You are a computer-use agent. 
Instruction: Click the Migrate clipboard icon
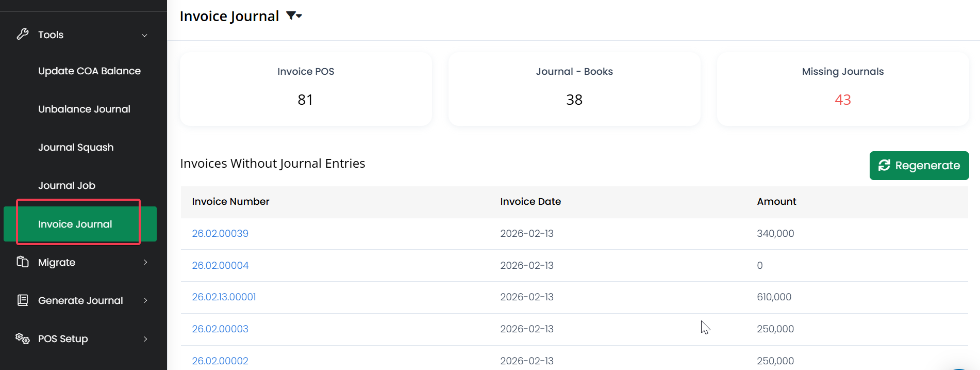tap(23, 262)
